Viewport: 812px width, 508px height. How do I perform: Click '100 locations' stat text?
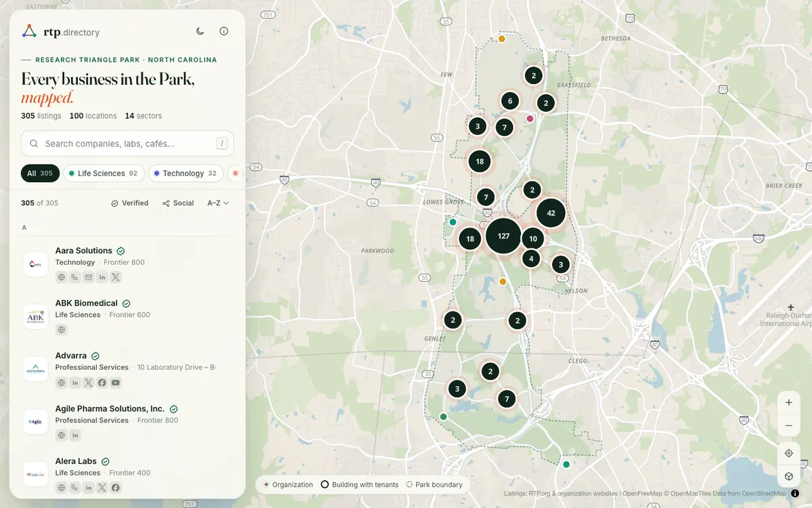(x=93, y=116)
